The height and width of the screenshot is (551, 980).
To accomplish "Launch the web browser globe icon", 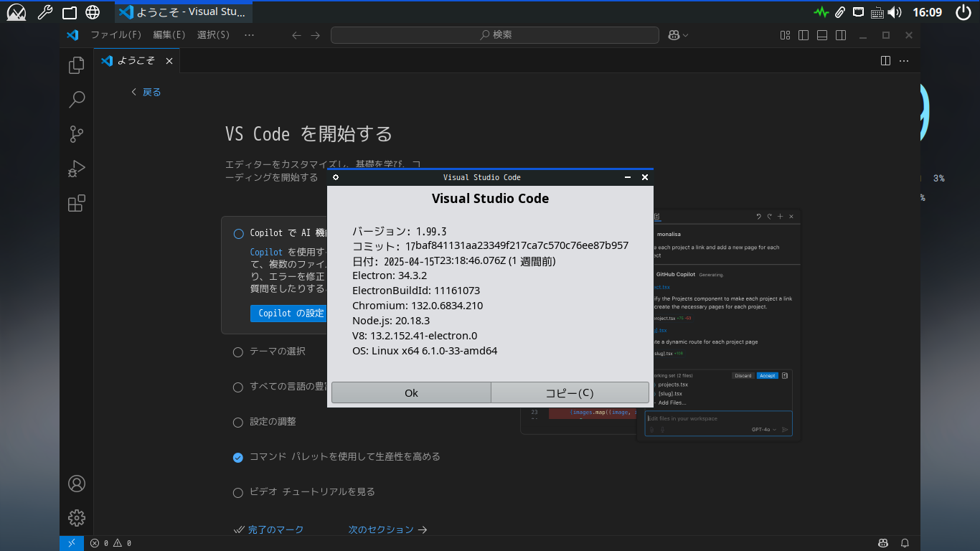I will click(93, 12).
